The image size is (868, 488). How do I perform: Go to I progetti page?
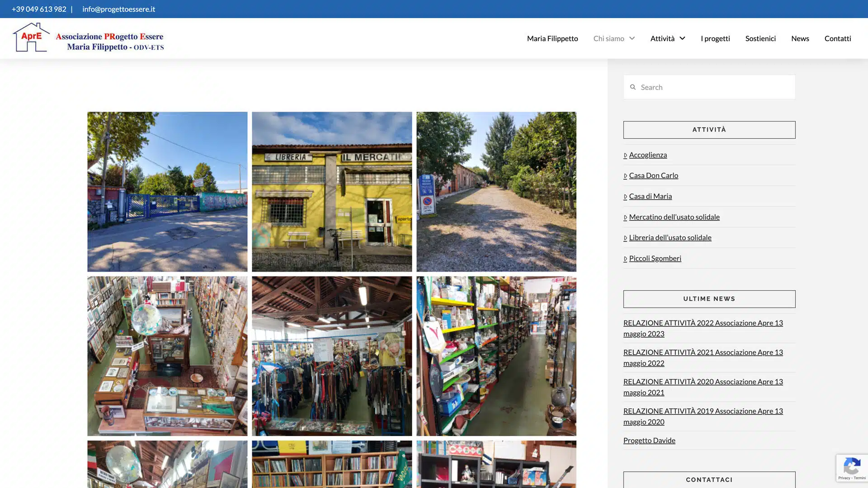pyautogui.click(x=715, y=38)
